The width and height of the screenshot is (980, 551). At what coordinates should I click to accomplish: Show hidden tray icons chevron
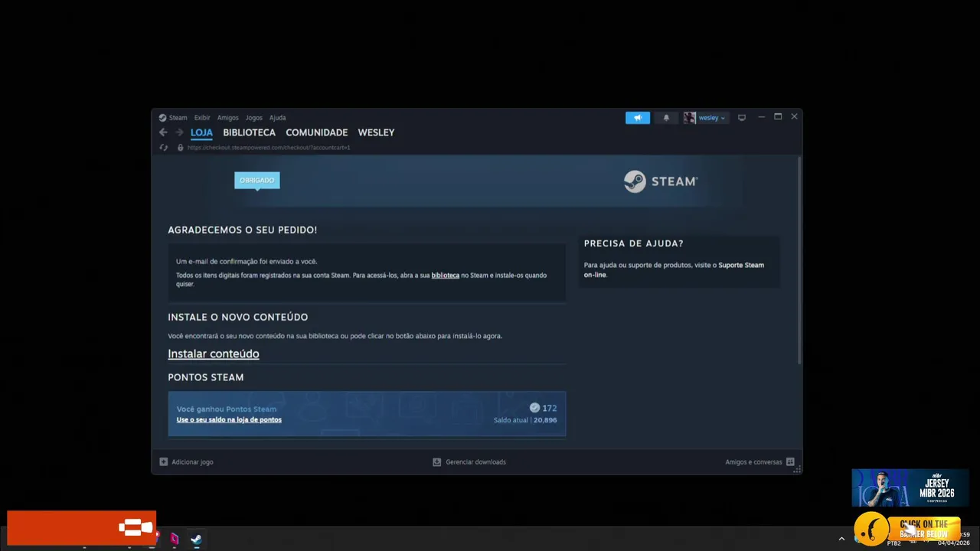(841, 539)
